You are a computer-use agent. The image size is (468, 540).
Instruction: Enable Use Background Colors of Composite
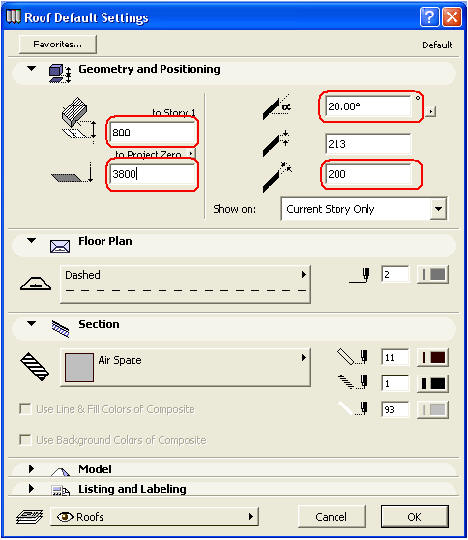pos(25,440)
